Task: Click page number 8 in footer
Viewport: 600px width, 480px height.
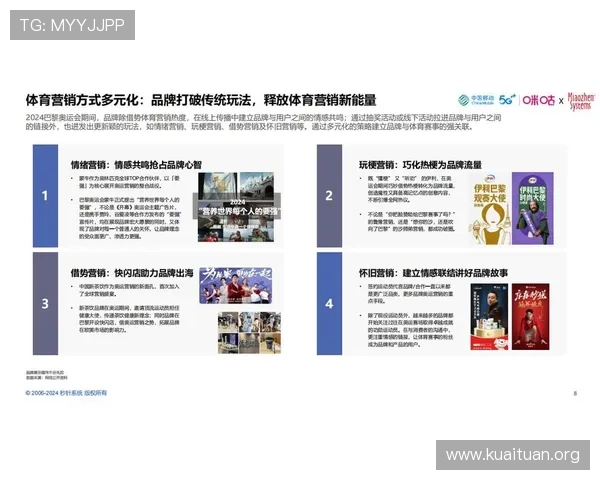Action: click(575, 393)
